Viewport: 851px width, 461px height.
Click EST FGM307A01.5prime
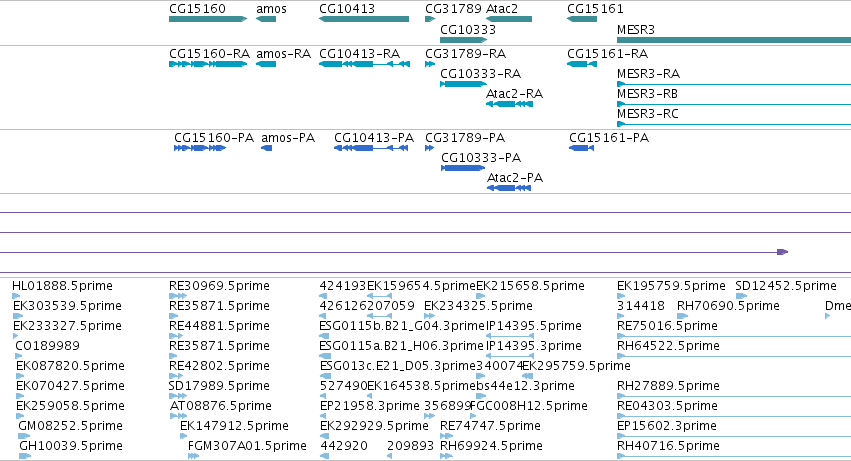coord(247,446)
